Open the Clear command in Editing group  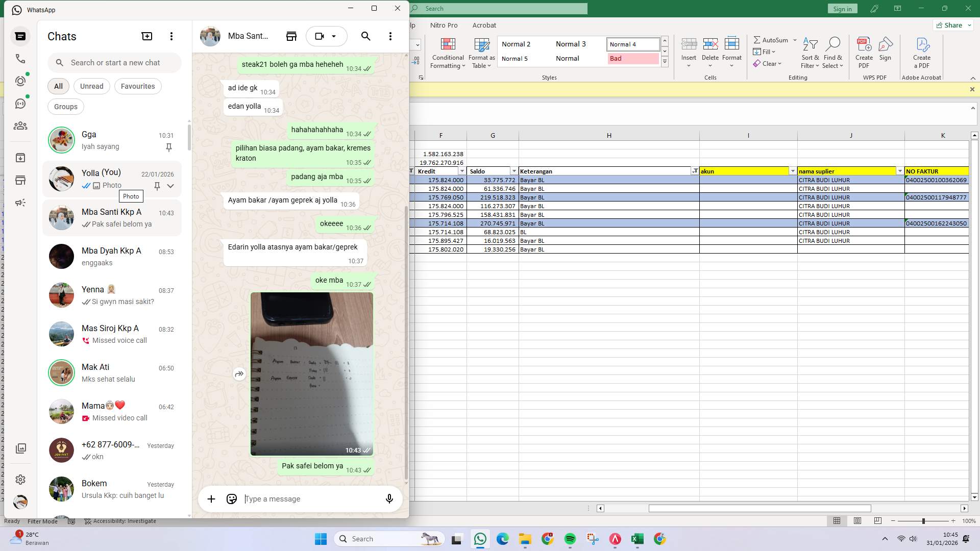[x=768, y=63]
